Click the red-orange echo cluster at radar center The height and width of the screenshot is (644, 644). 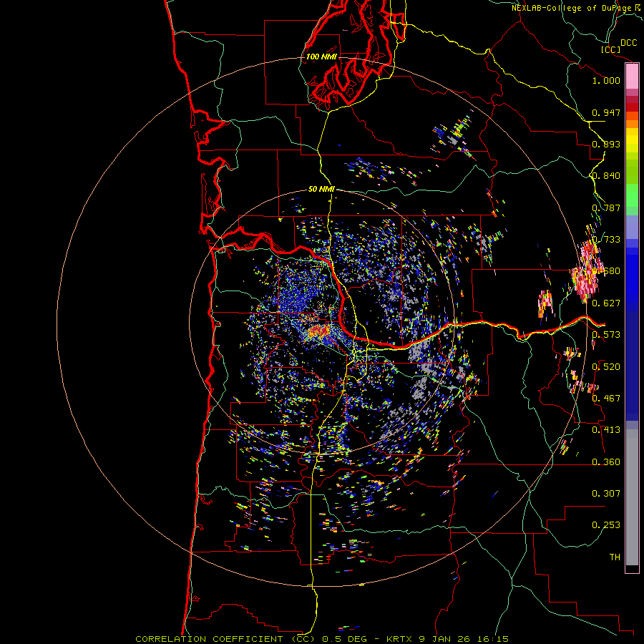(319, 331)
